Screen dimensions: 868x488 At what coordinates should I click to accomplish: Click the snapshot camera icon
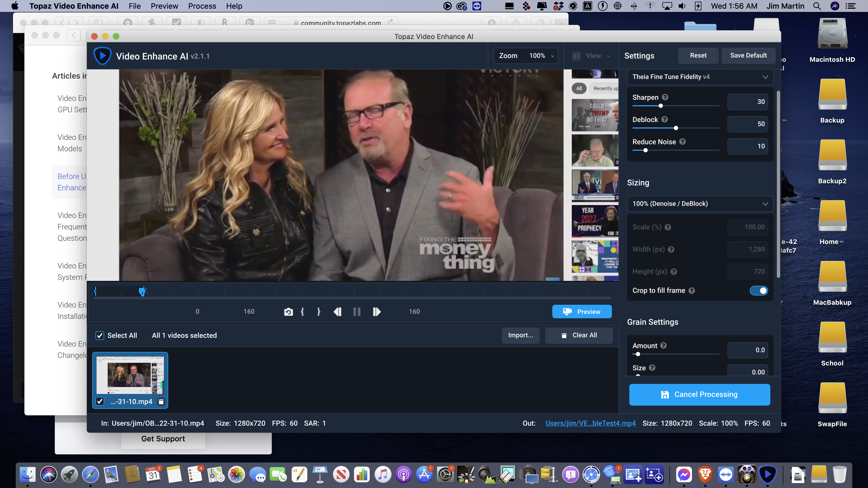288,312
